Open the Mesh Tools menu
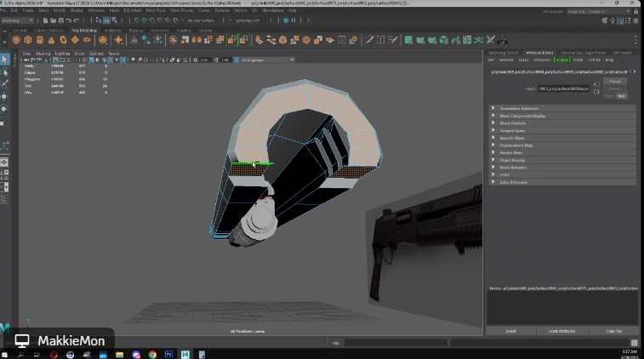The height and width of the screenshot is (359, 644). [156, 10]
